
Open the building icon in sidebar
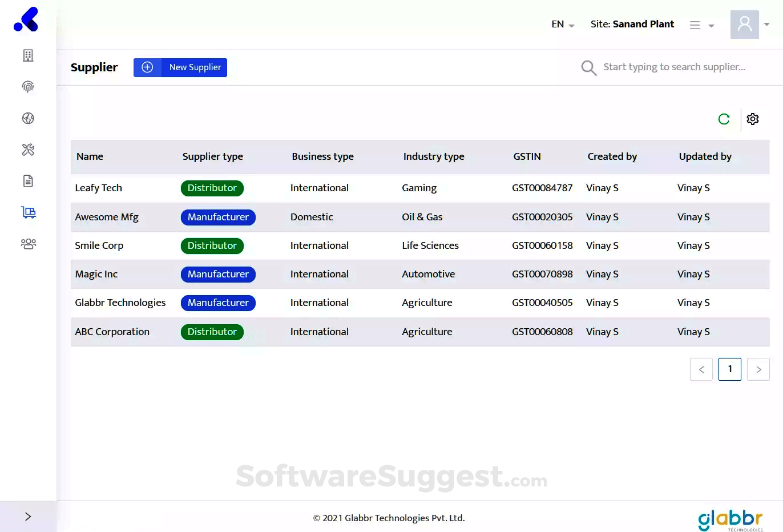tap(28, 55)
